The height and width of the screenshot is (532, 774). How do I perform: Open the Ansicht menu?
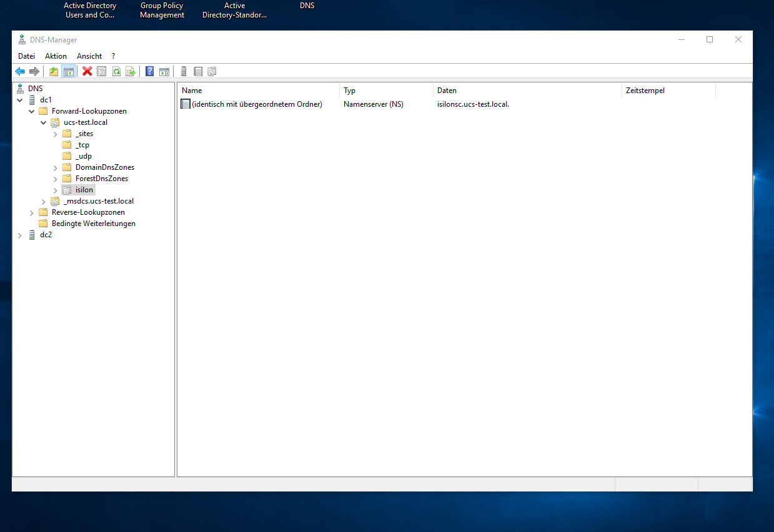point(89,56)
